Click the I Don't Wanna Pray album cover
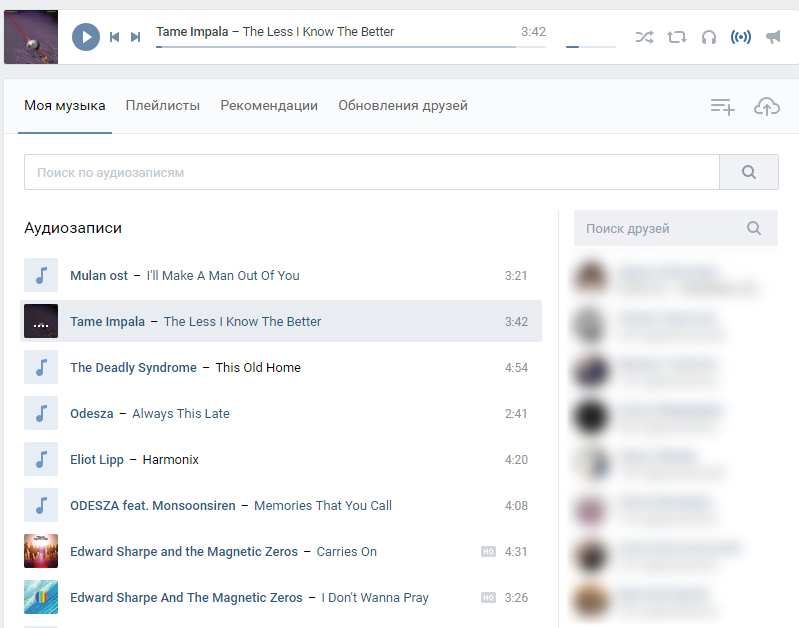Image resolution: width=799 pixels, height=628 pixels. [x=41, y=597]
